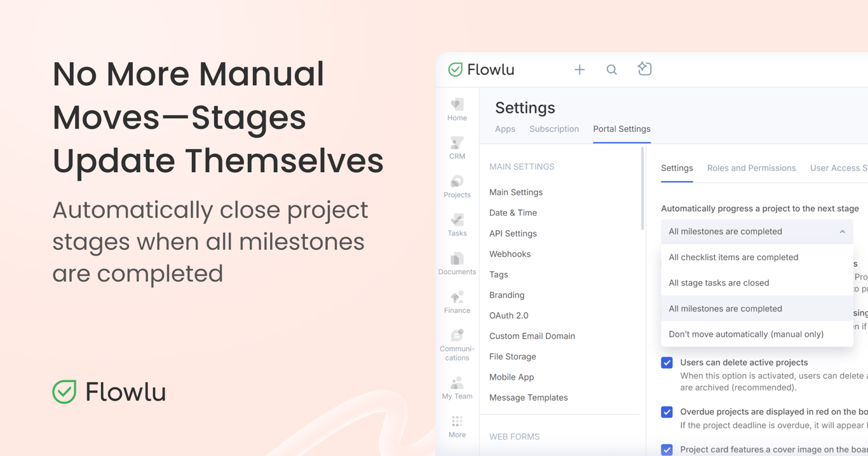This screenshot has width=868, height=456.
Task: Open Message Templates settings
Action: pyautogui.click(x=528, y=397)
